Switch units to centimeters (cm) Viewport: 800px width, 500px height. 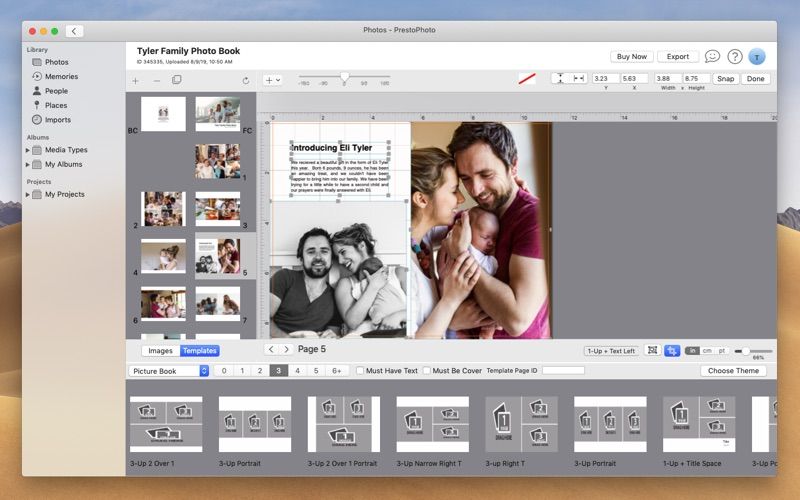(x=707, y=351)
